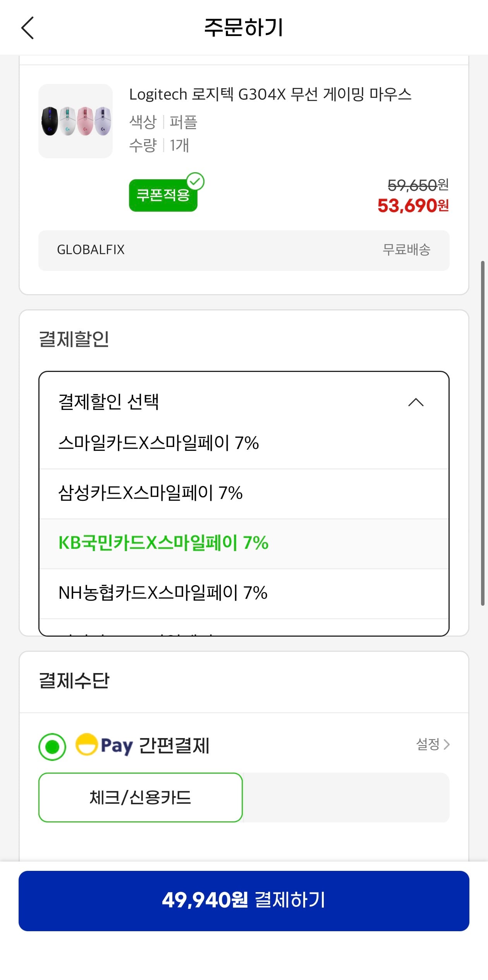Click the GLOBALFIX seller name

pyautogui.click(x=91, y=250)
